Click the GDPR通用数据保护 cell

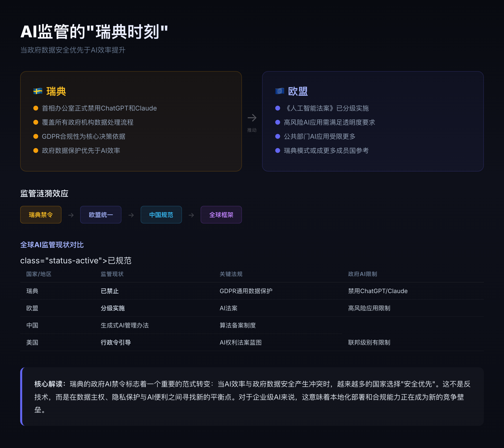coord(246,291)
